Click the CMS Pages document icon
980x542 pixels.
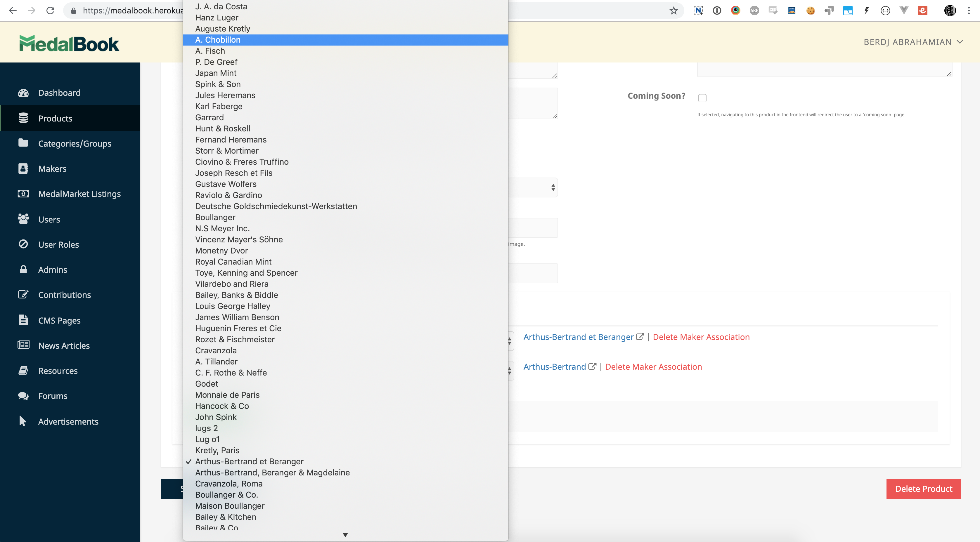coord(23,320)
